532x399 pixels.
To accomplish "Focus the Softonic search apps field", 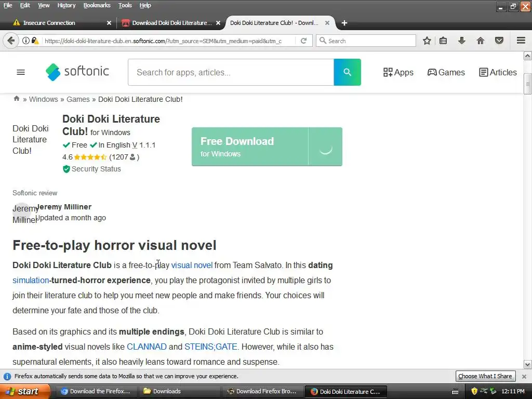I will tap(231, 72).
